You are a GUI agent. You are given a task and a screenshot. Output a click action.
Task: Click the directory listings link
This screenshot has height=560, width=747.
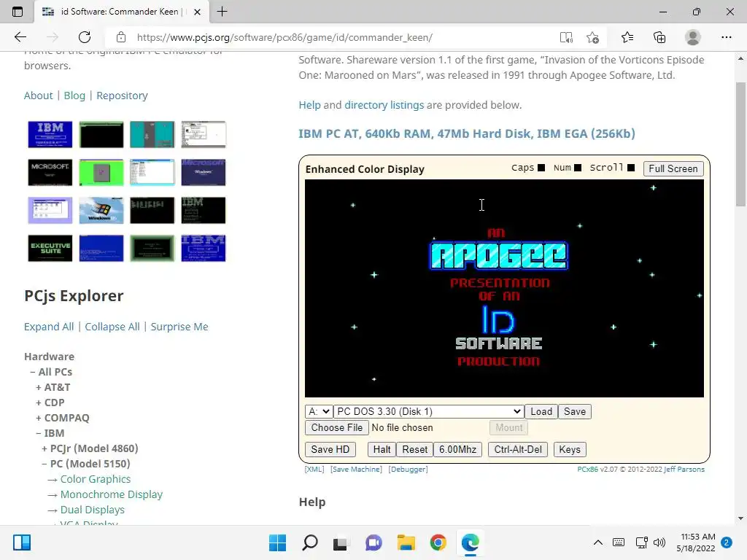click(x=384, y=105)
